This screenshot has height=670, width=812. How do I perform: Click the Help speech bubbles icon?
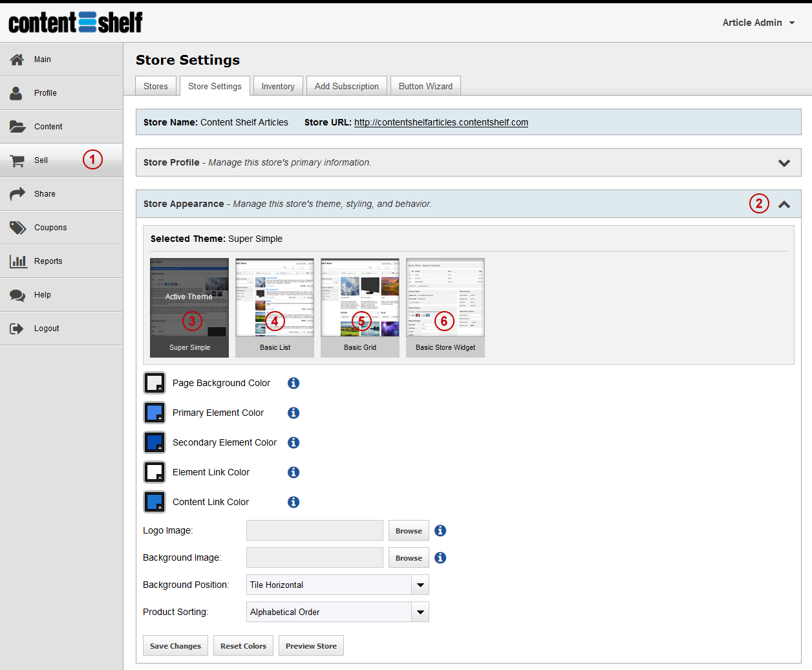(17, 295)
